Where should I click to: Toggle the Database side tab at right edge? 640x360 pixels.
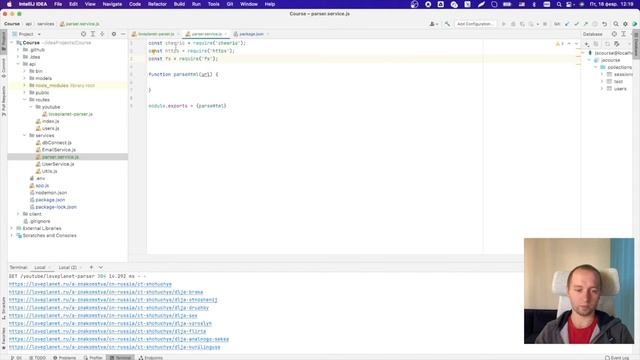coord(636,45)
